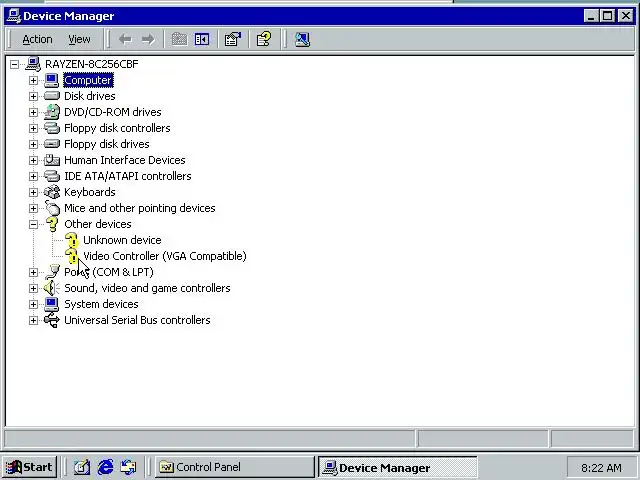Launch Internet Explorer from quick launch

click(105, 467)
